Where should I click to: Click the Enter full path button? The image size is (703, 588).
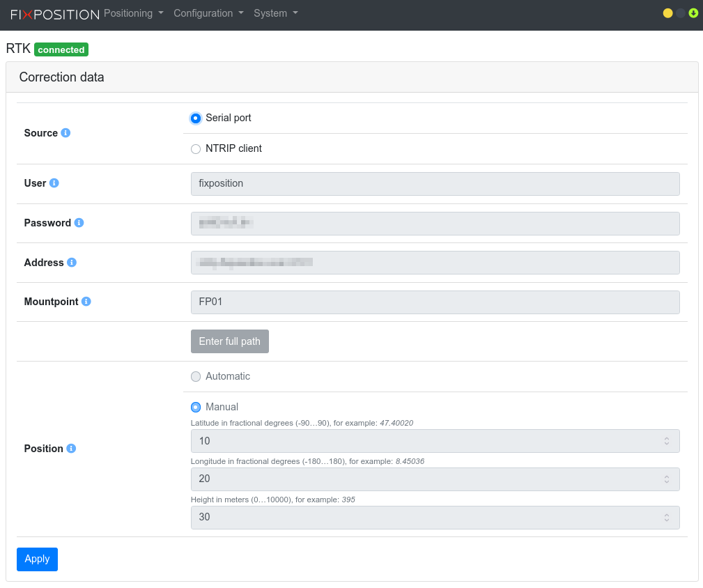[229, 341]
